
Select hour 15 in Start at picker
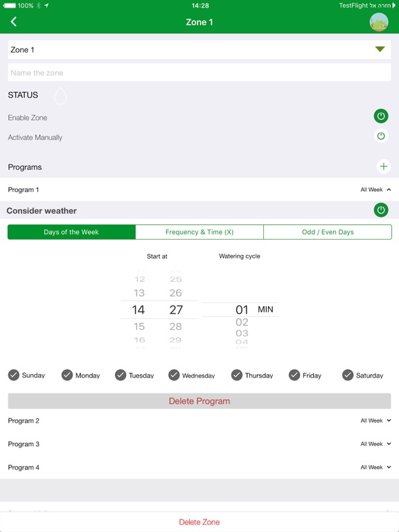point(139,326)
